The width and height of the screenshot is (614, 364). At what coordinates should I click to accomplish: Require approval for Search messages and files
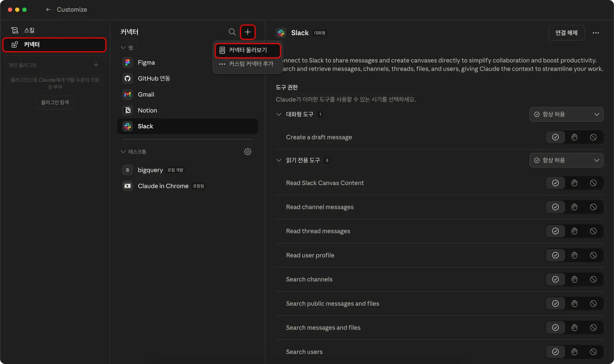click(575, 328)
